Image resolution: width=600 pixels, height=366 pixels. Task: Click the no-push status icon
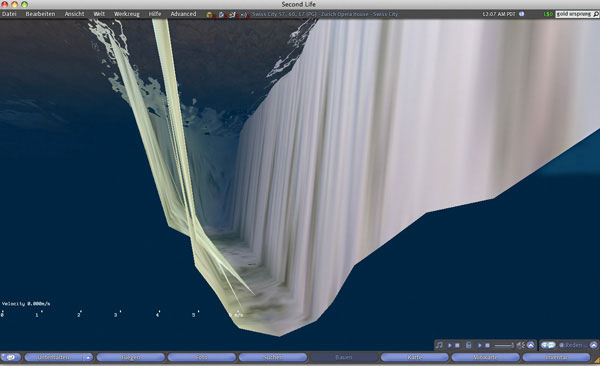233,15
